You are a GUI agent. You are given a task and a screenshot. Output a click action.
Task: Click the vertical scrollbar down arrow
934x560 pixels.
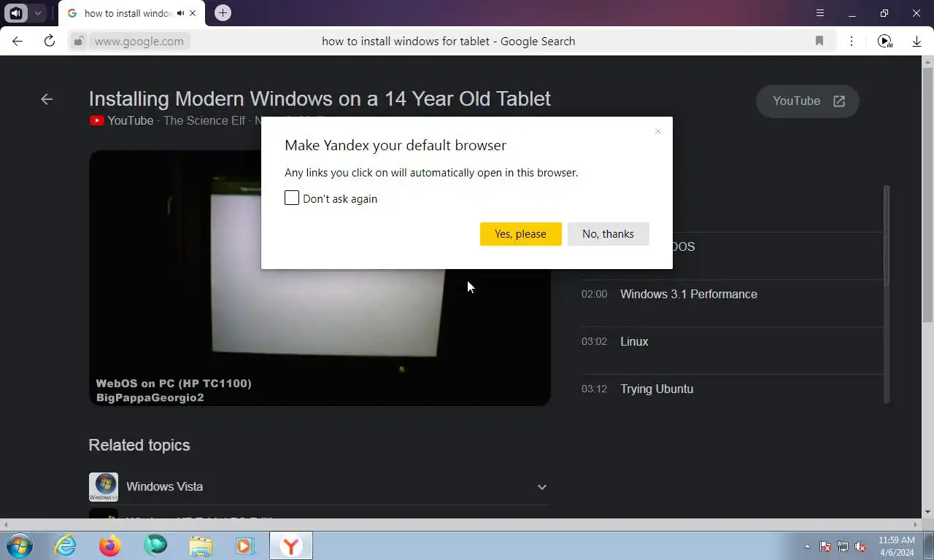pyautogui.click(x=927, y=512)
